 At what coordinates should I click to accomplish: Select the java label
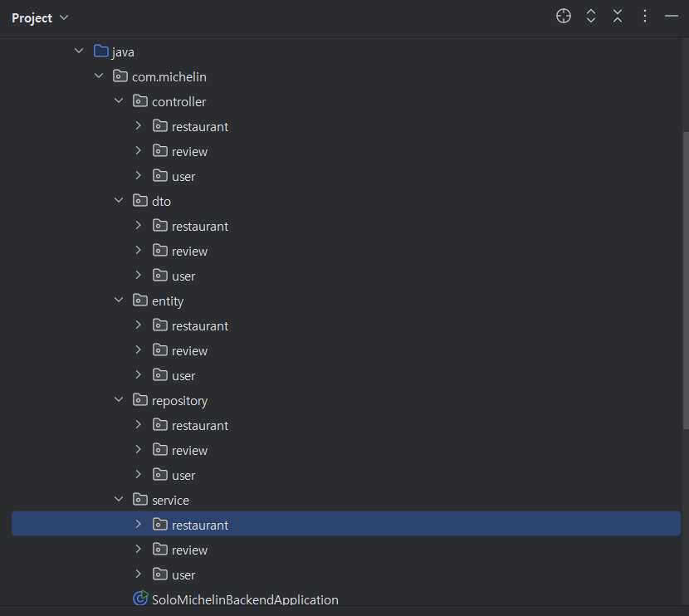(123, 52)
